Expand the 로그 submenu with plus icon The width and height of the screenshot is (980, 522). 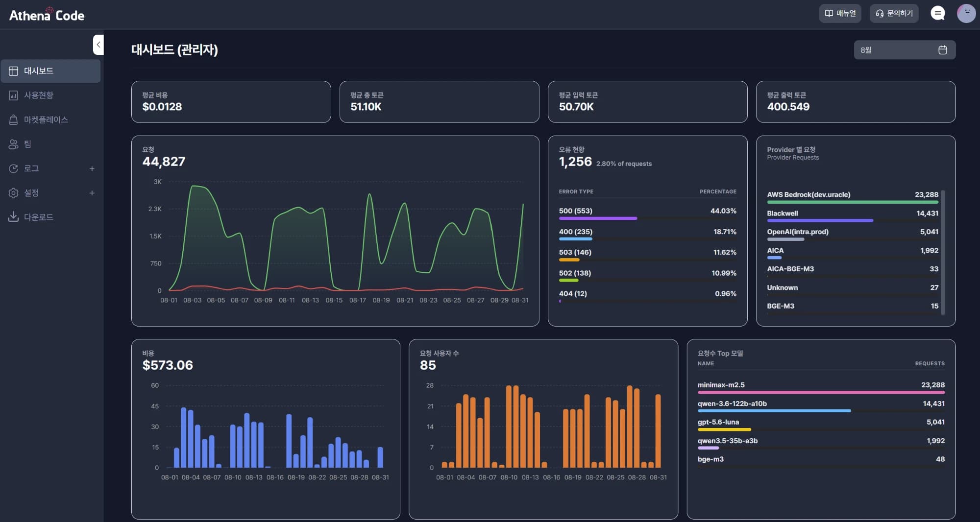pos(92,168)
